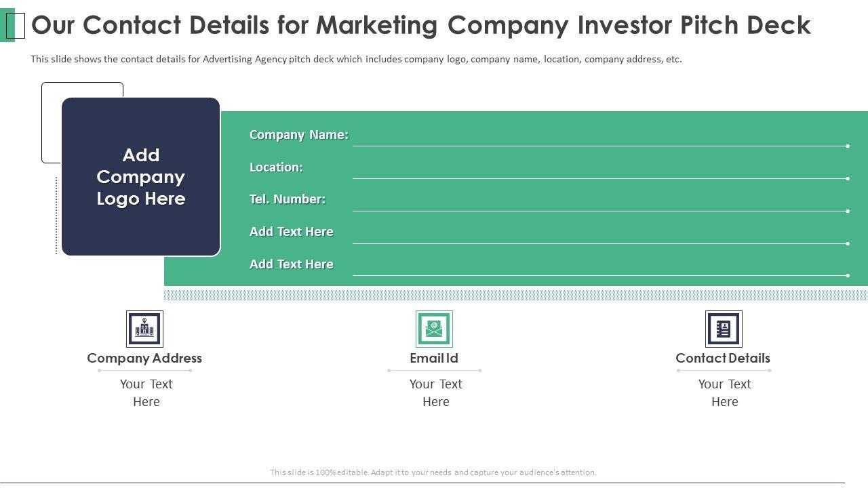The image size is (868, 488).
Task: Click the Email Id envelope icon
Action: 434,329
